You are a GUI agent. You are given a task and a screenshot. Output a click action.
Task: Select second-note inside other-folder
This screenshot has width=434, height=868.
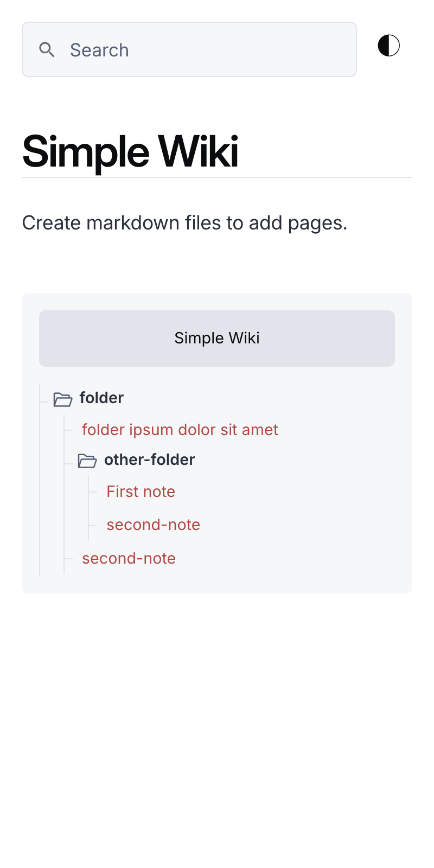point(154,525)
